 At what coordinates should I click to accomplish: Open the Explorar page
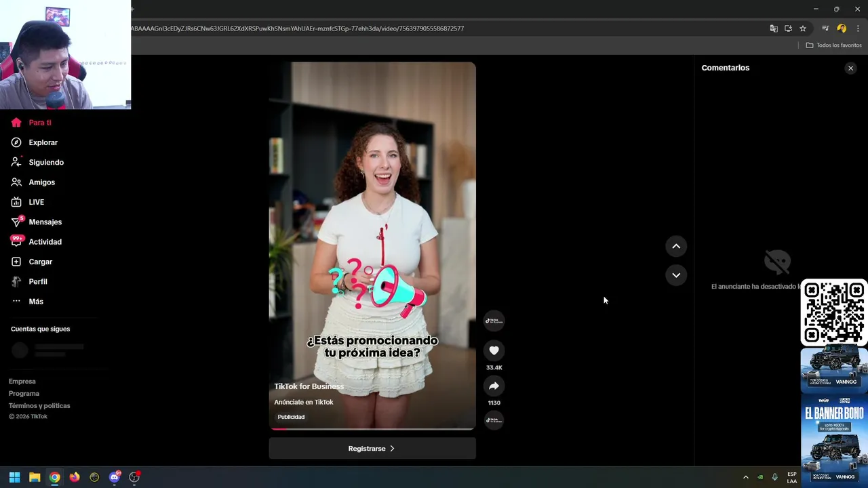35,142
